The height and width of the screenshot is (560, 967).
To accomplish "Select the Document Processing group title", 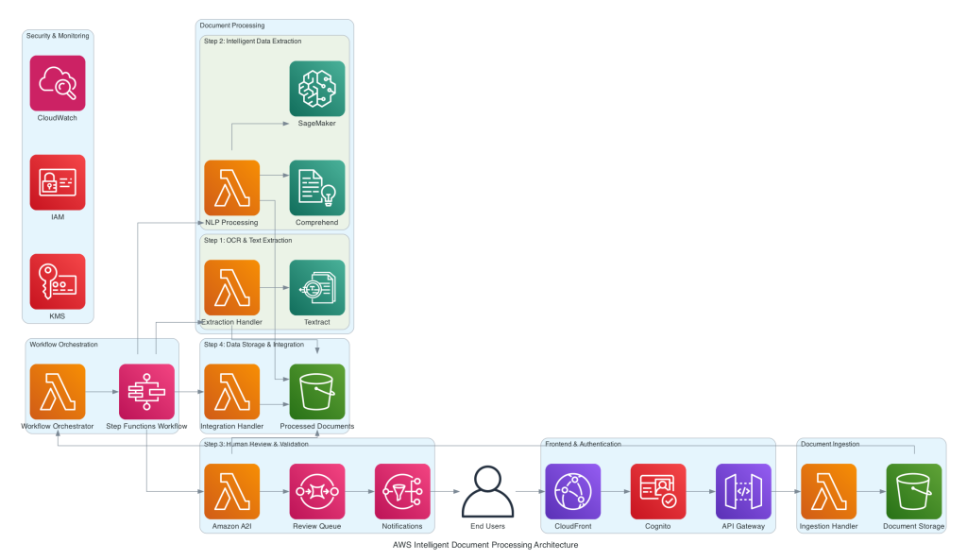I will [x=232, y=25].
